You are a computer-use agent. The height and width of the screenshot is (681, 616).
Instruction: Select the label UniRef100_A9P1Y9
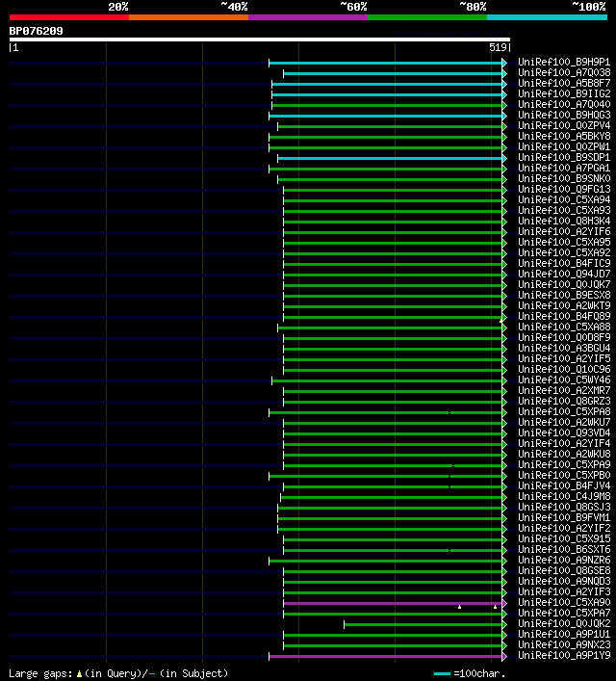point(564,655)
